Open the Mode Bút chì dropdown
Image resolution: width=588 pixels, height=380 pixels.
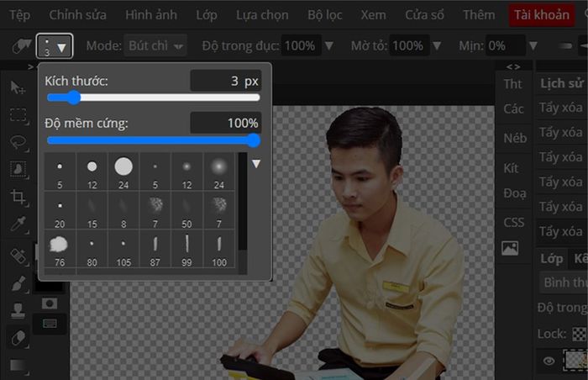155,45
